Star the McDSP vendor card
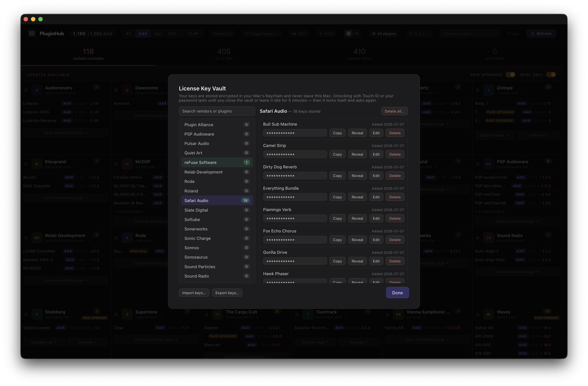588x386 pixels. [x=116, y=164]
